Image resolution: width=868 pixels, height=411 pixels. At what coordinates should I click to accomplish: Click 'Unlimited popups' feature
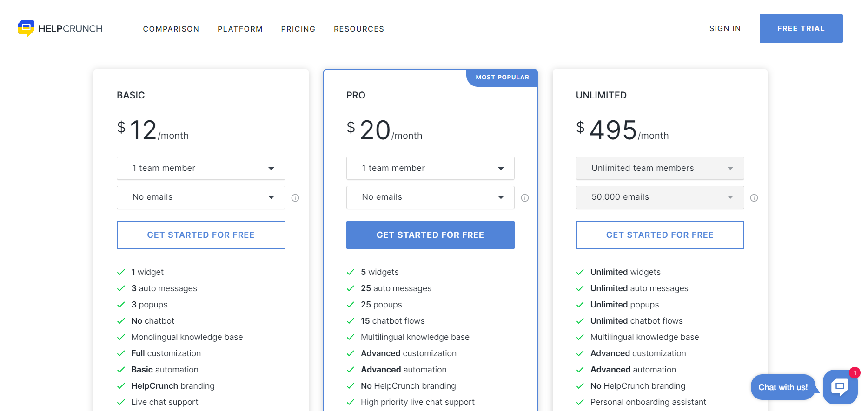pos(624,305)
